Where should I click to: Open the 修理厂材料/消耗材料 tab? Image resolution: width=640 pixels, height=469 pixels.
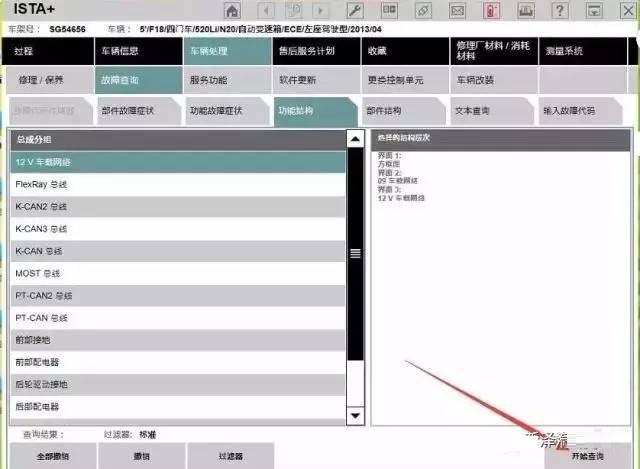494,51
